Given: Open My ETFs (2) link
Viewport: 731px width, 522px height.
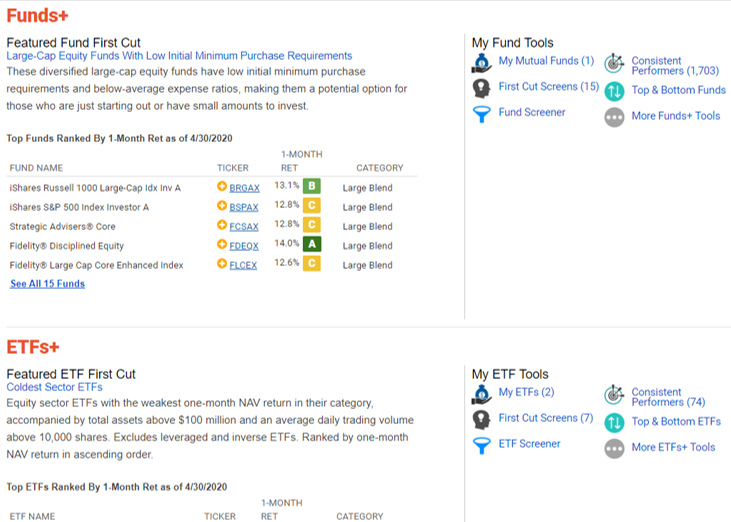Looking at the screenshot, I should tap(526, 392).
